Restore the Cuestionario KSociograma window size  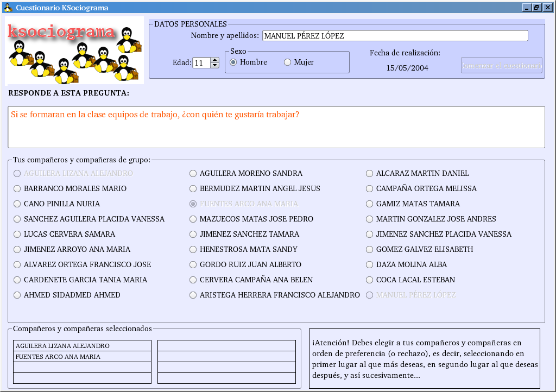coord(537,8)
